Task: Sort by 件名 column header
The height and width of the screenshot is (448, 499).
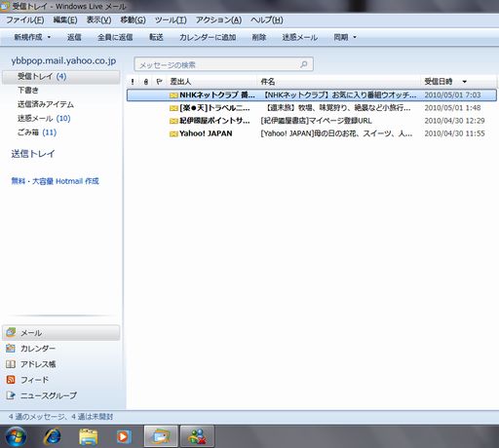Action: [268, 82]
